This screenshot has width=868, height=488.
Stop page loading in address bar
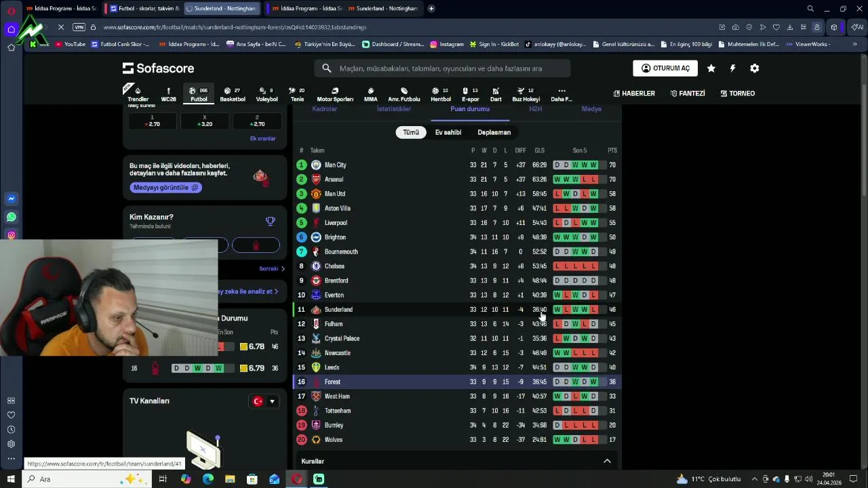pyautogui.click(x=60, y=27)
